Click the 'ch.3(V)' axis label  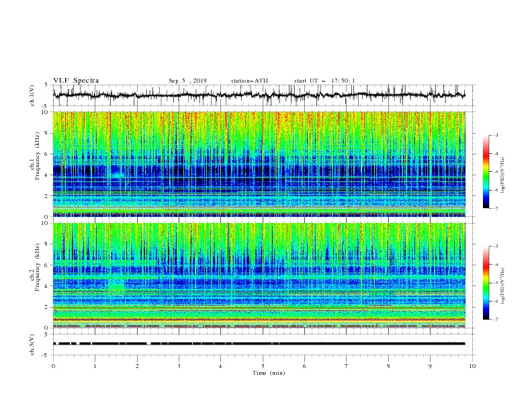(x=32, y=345)
